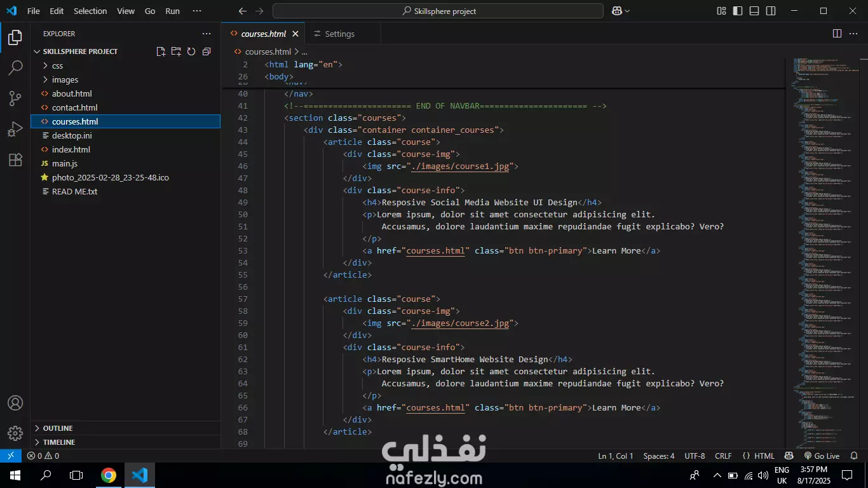Collapse all folders in explorer
868x488 pixels.
(x=207, y=51)
